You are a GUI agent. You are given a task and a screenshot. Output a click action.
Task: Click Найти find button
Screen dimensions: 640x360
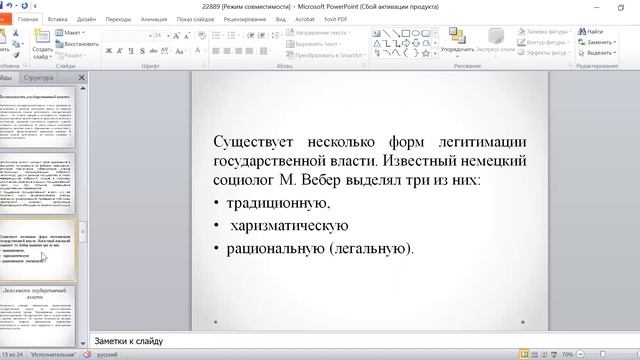point(591,31)
